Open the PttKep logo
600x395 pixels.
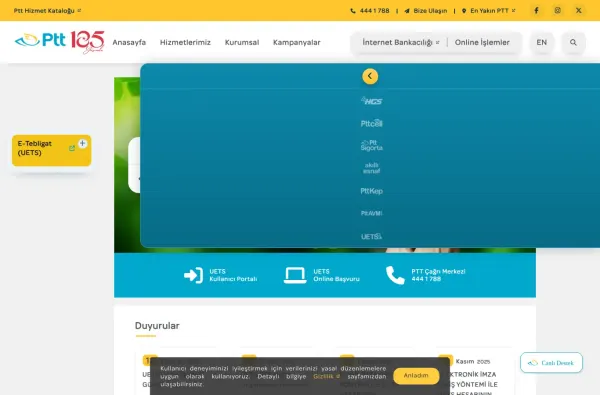pos(372,191)
